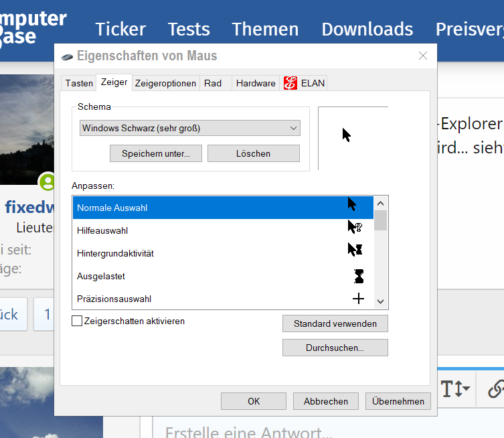This screenshot has width=504, height=438.
Task: Open Preisvergleich in website navigation
Action: click(470, 29)
